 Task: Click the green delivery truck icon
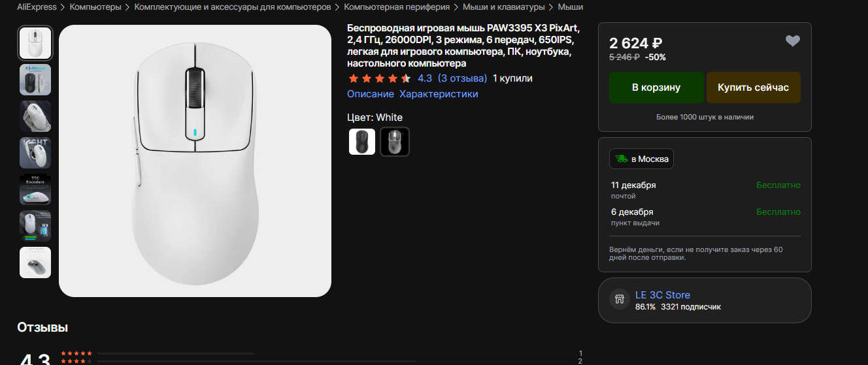point(620,159)
